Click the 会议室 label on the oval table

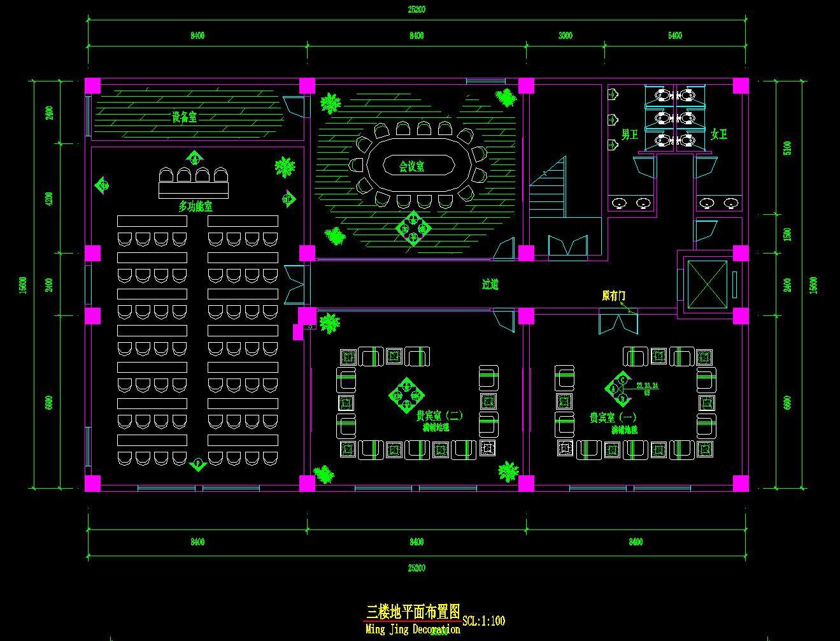(411, 166)
